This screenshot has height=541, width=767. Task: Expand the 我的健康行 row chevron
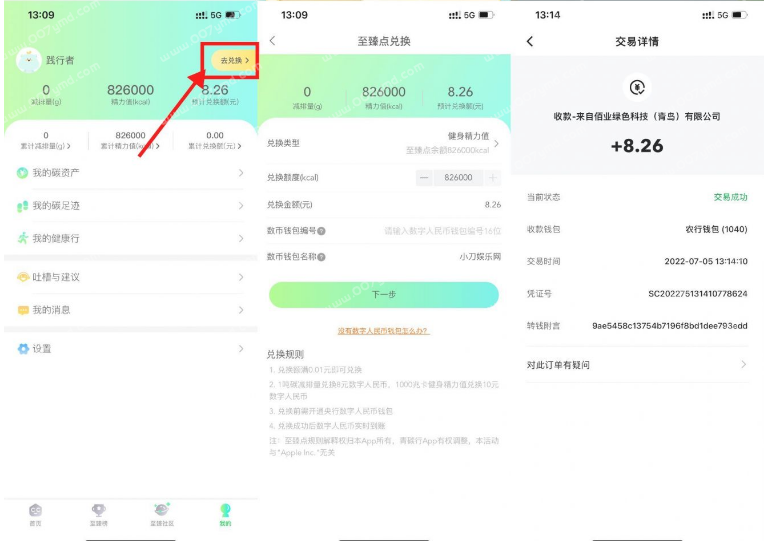[x=241, y=238]
